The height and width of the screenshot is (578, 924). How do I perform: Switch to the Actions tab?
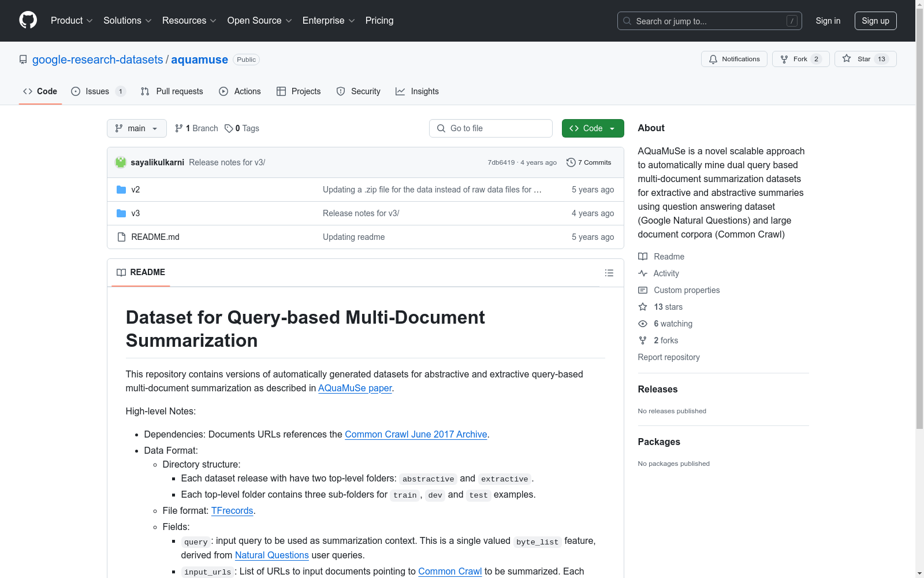point(240,91)
